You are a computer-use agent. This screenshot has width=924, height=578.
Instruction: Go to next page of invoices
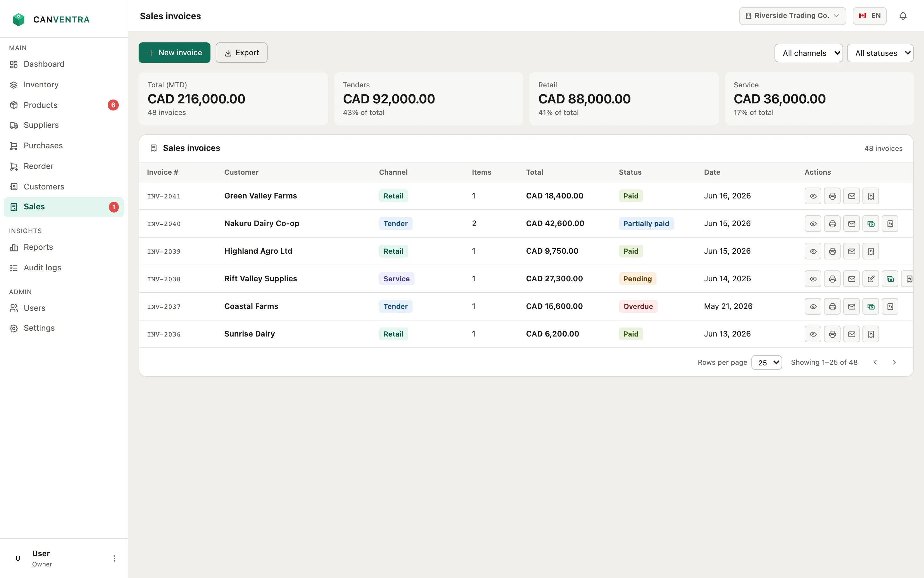click(894, 362)
